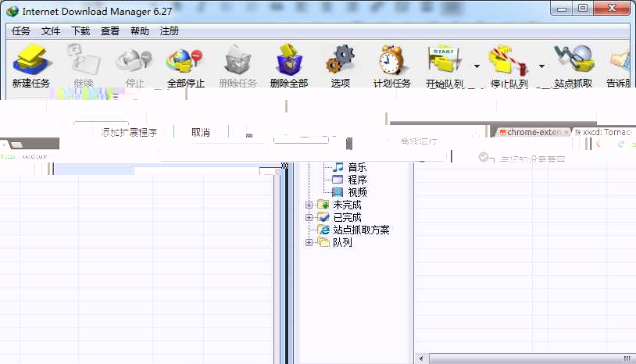Open the 注册 menu
Image resolution: width=636 pixels, height=364 pixels.
click(169, 31)
